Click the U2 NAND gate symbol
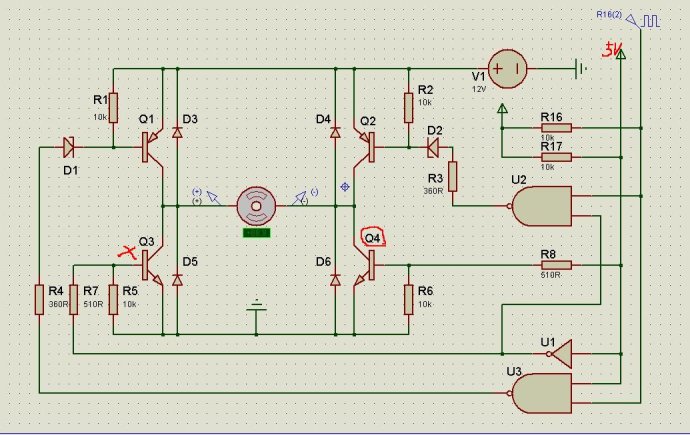Screen dimensions: 690x435 click(543, 206)
